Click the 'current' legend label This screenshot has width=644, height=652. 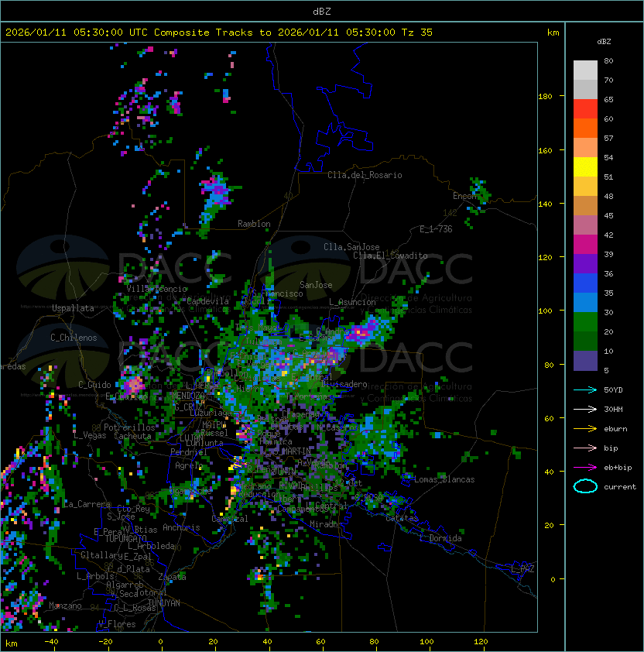coord(620,486)
